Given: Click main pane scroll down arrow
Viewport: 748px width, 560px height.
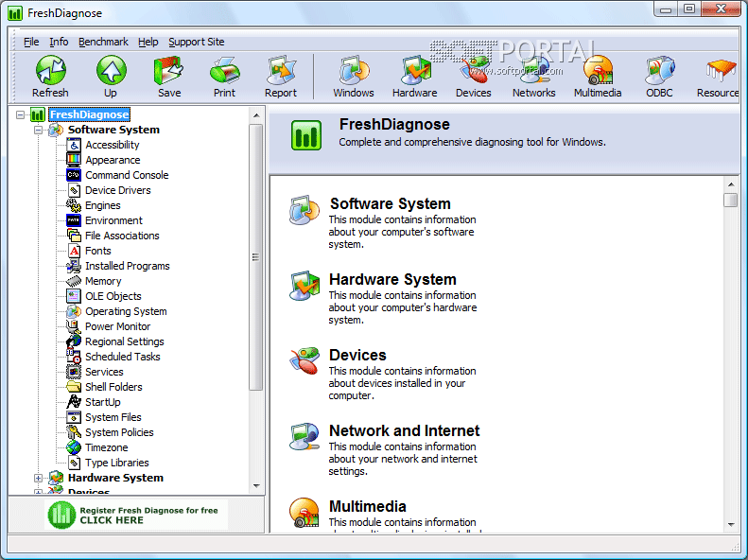Looking at the screenshot, I should pyautogui.click(x=731, y=525).
